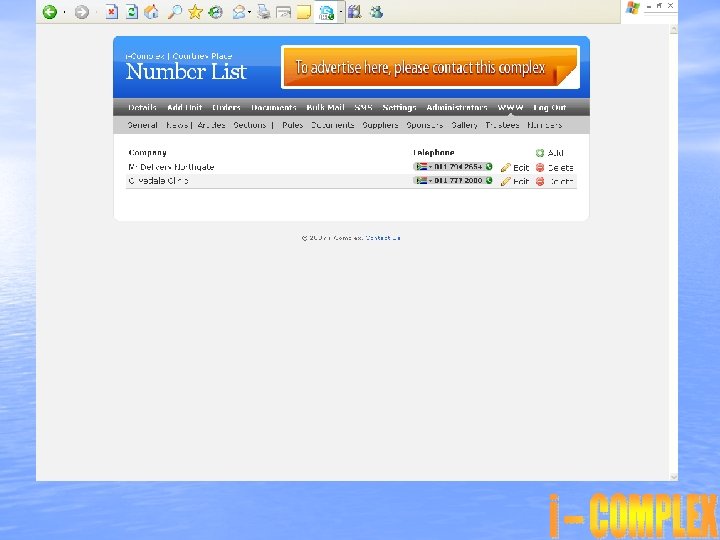
Task: Open the dropdown arrow next to the Mail icon
Action: (249, 12)
